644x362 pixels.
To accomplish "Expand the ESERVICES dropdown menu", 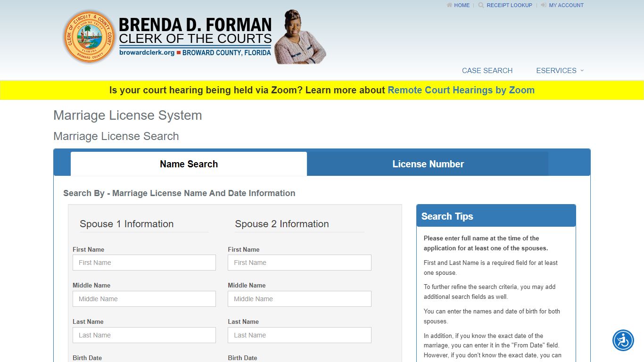I will tap(560, 71).
